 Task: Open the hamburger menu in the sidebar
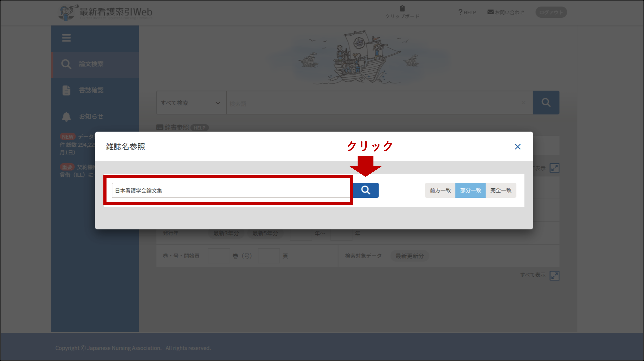point(66,38)
